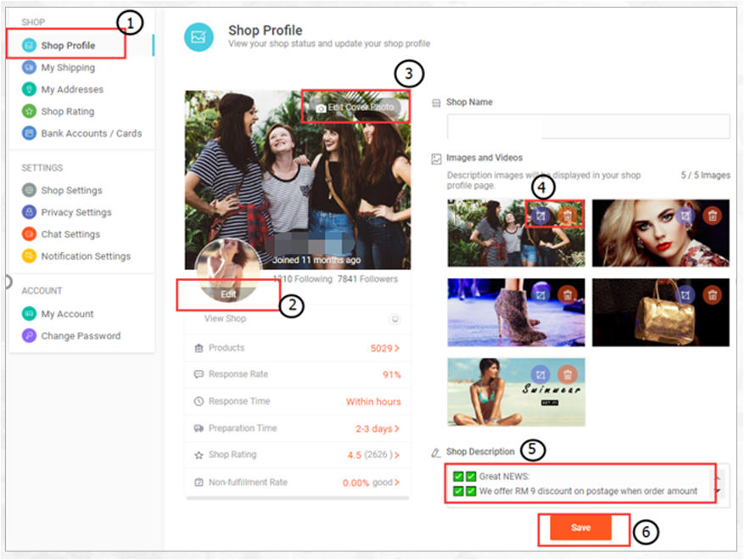Crop the glitter boot image

540,295
